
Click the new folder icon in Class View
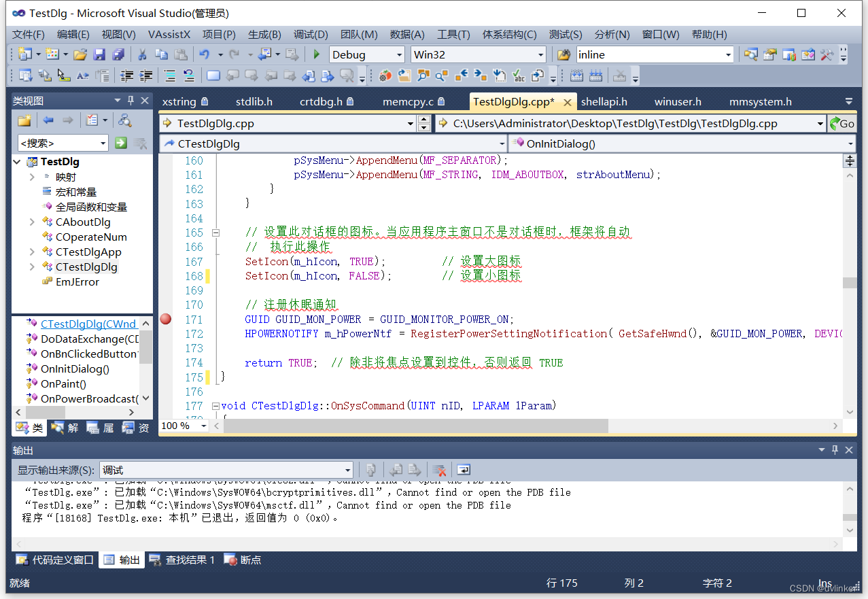click(24, 120)
